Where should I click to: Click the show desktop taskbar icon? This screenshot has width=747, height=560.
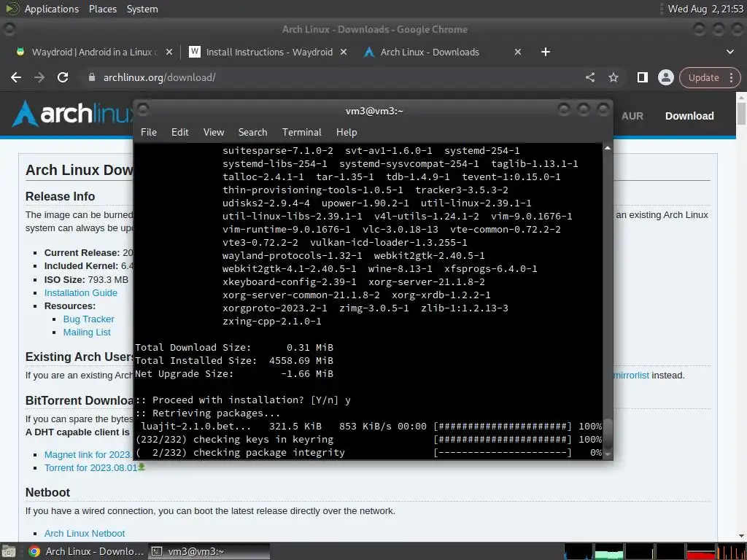tap(9, 551)
